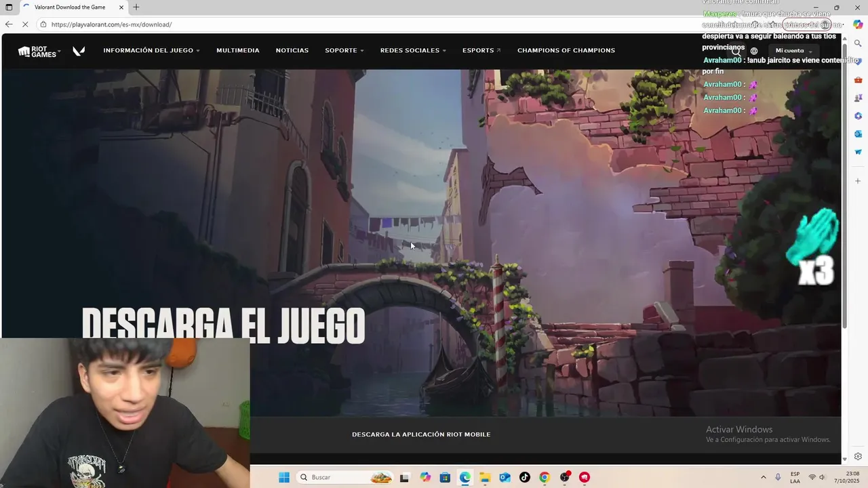The width and height of the screenshot is (868, 488).
Task: Open ESP LAA language switcher
Action: (x=795, y=477)
